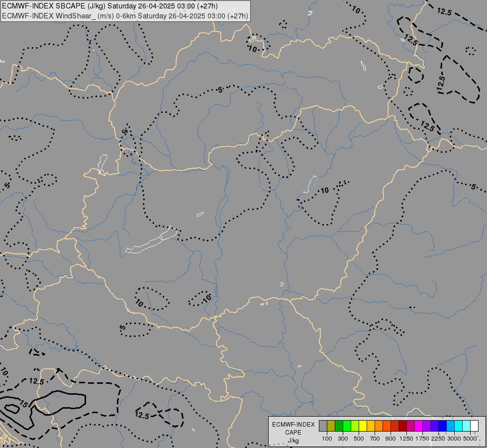Click the legend value 700

tap(375, 439)
